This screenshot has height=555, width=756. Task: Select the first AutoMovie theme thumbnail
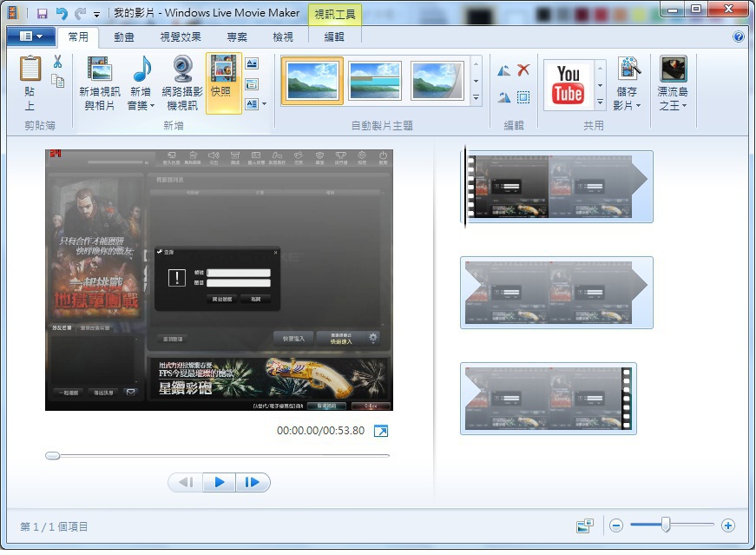(x=312, y=81)
